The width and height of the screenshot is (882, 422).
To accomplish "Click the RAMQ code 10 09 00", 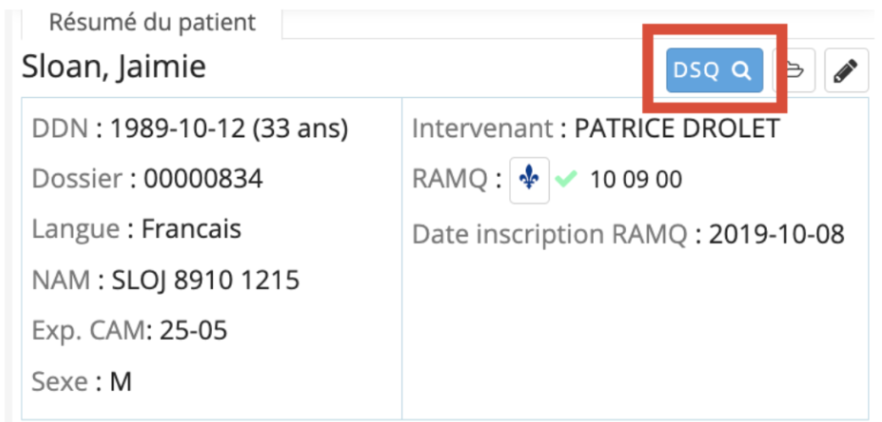I will [x=636, y=180].
